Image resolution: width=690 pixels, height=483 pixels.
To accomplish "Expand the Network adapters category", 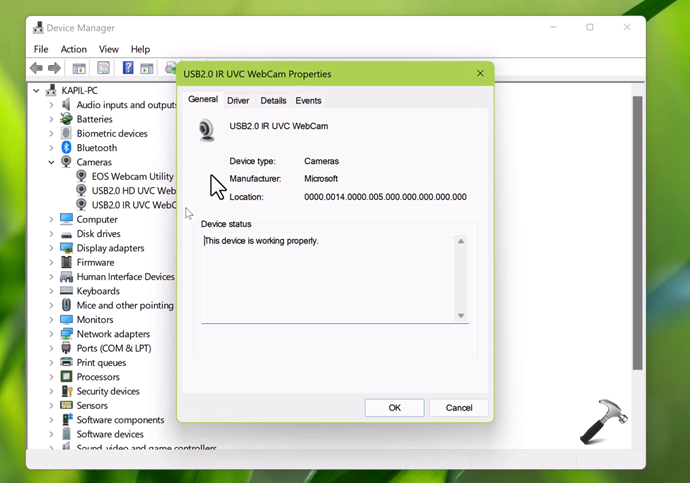I will pyautogui.click(x=51, y=334).
